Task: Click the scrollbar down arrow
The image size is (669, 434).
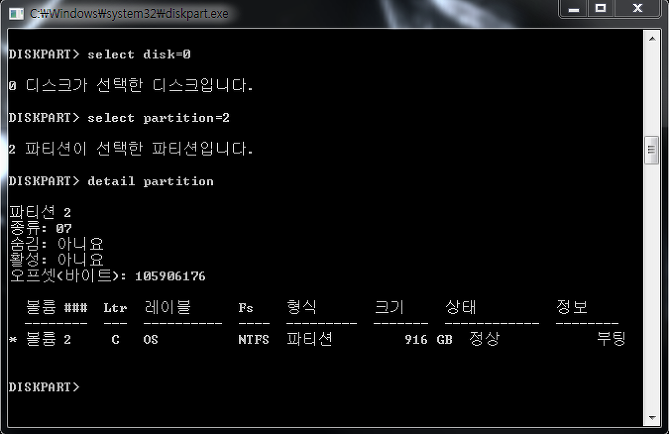Action: 652,418
